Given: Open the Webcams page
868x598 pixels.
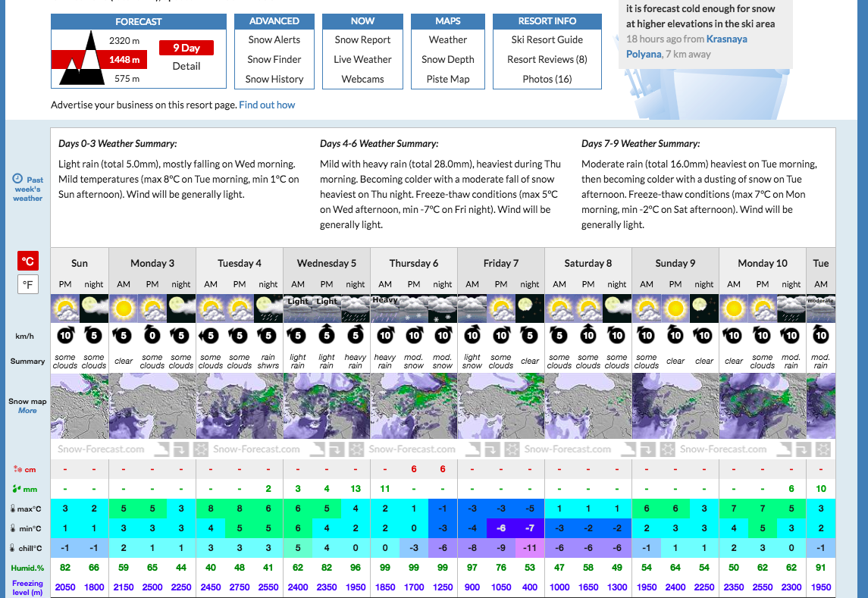Looking at the screenshot, I should point(362,79).
